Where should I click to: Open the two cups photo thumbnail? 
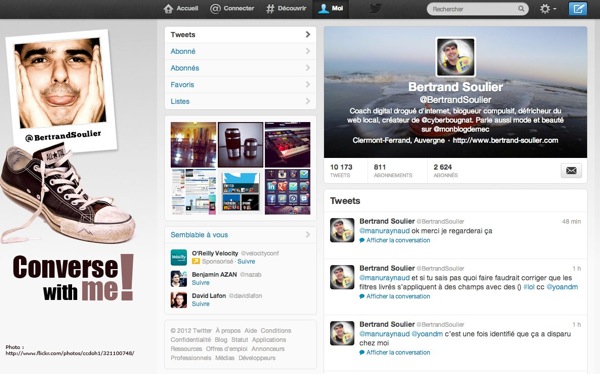click(x=241, y=145)
